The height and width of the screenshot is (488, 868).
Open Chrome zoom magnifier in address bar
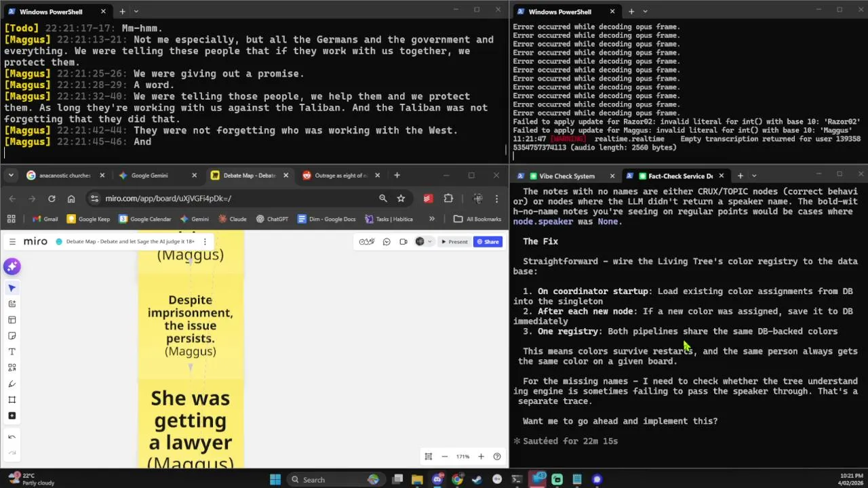(383, 199)
